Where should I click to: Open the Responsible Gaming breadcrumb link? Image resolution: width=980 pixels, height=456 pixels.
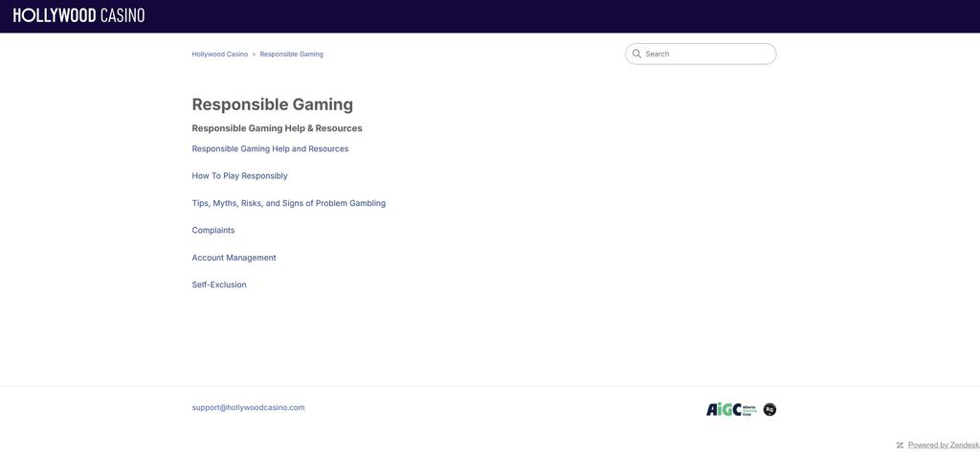pos(291,55)
